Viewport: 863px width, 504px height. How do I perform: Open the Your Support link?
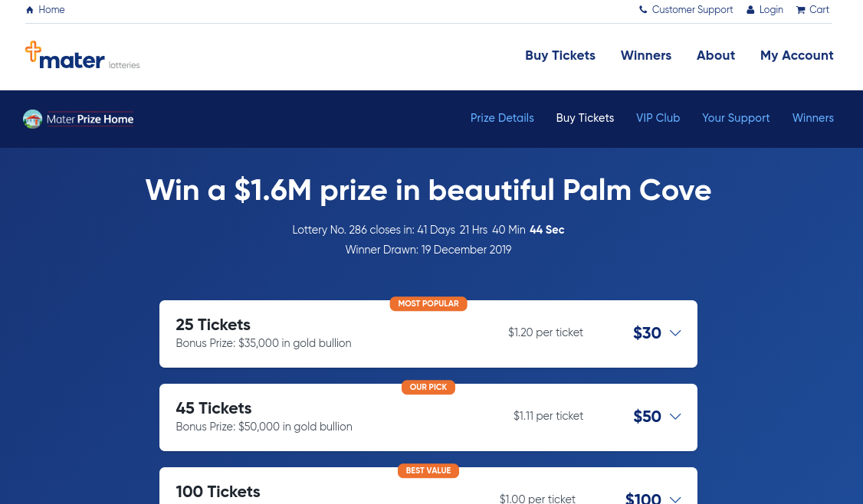[735, 118]
